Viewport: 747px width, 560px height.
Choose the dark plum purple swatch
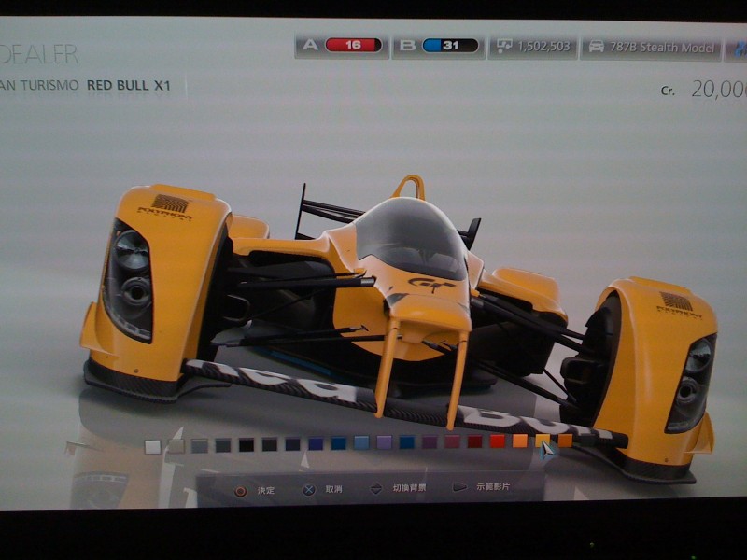(x=430, y=441)
